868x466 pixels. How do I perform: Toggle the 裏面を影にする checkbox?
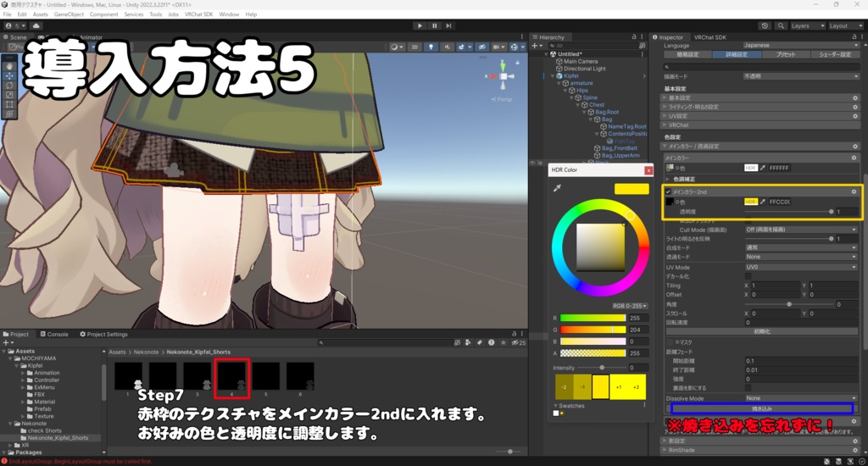tap(748, 388)
